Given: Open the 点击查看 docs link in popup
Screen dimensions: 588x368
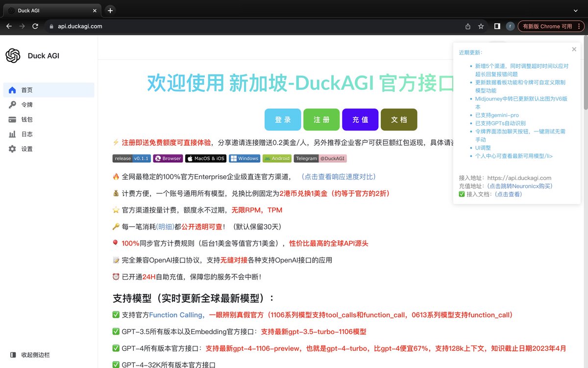Looking at the screenshot, I should tap(508, 194).
